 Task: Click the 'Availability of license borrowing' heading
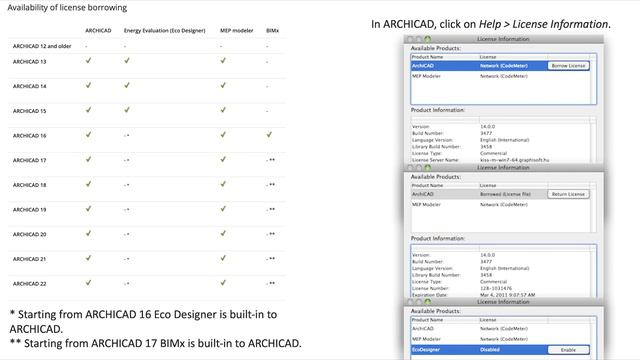tap(67, 8)
